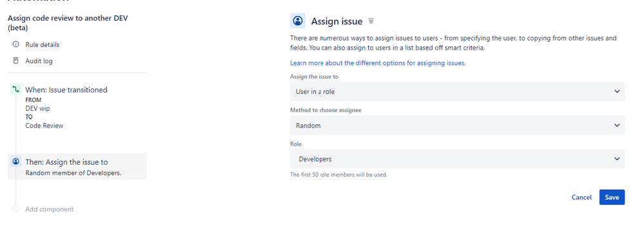Click the text 'Code Review' in trigger
Screen dimensions: 644x237
pos(44,126)
